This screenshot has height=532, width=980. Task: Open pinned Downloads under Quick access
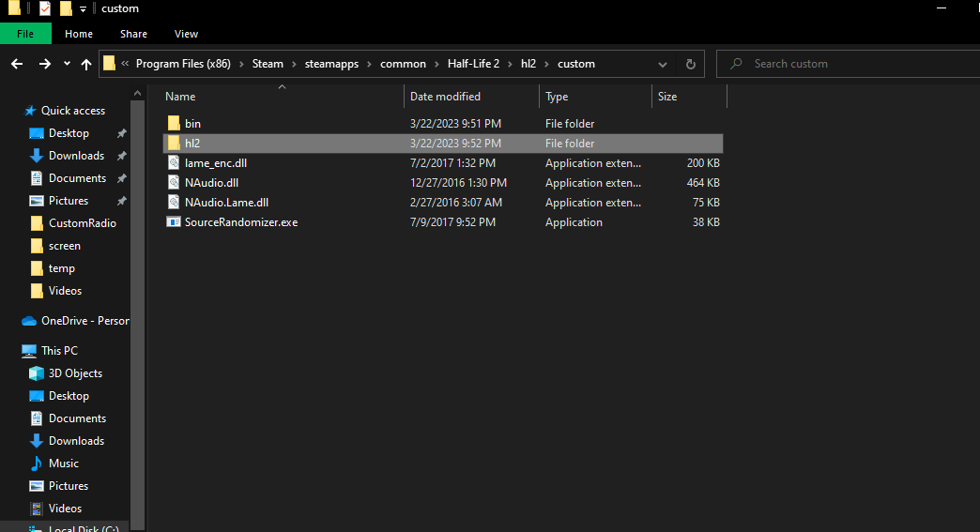76,156
